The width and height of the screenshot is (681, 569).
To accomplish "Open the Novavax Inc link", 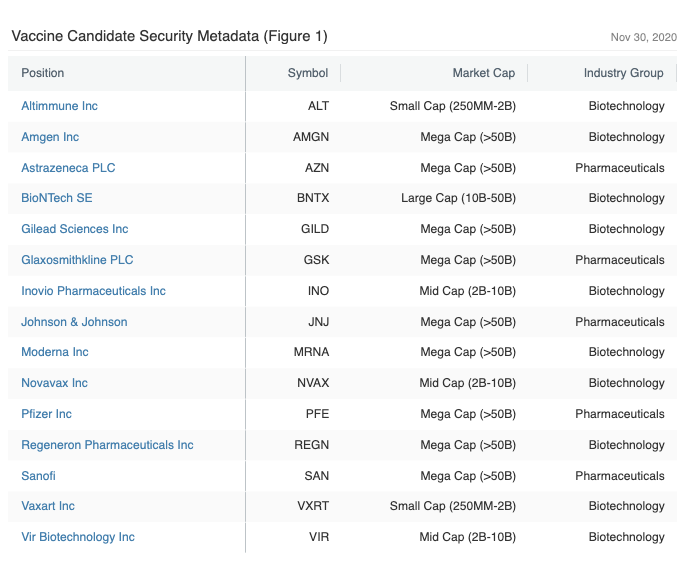I will (54, 383).
